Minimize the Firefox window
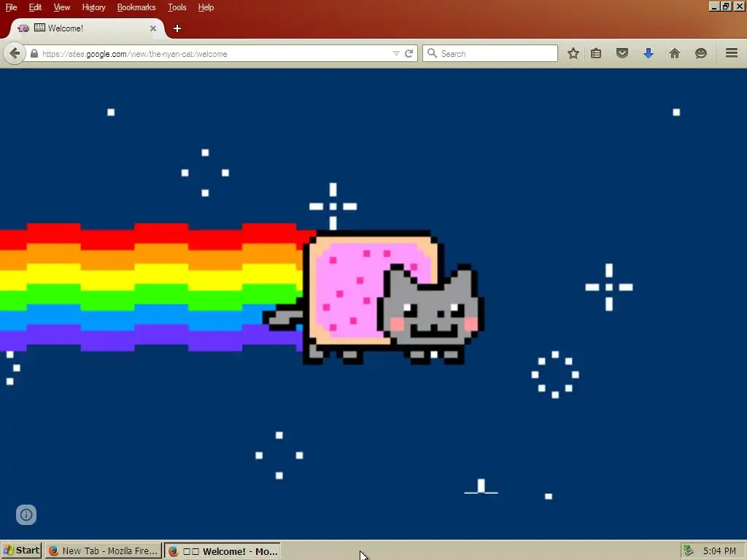Viewport: 747px width, 560px height. click(713, 7)
